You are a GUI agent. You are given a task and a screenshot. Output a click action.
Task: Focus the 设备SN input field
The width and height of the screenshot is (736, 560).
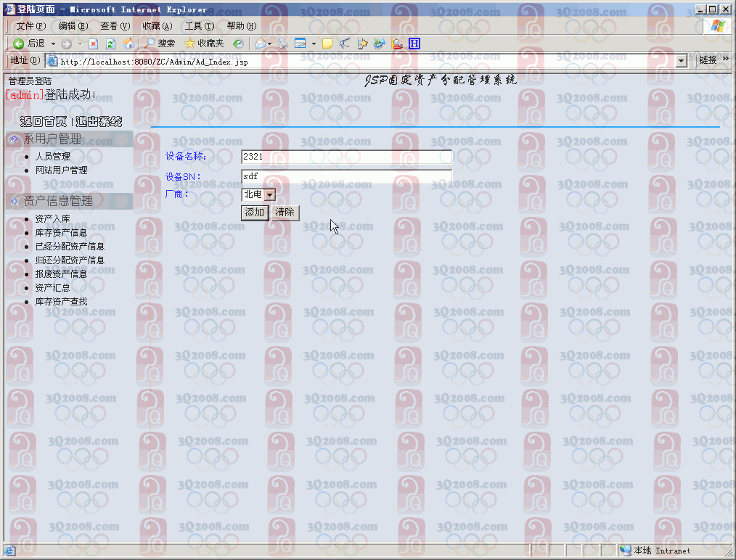[x=346, y=176]
